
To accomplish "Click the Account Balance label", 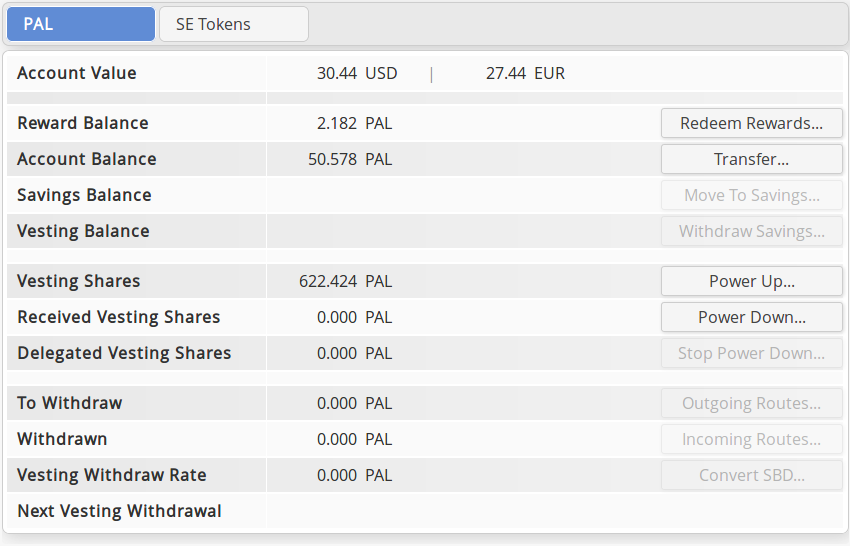I will coord(87,159).
